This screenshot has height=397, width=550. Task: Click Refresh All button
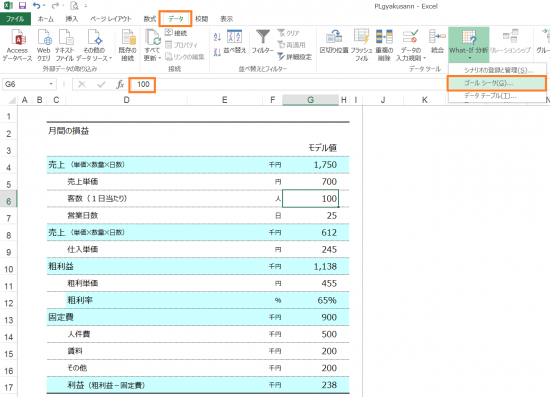(153, 46)
